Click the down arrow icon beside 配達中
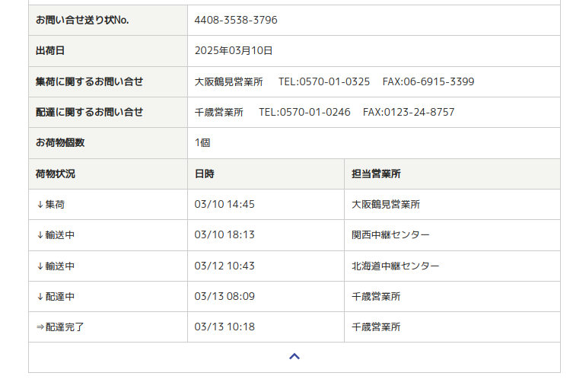This screenshot has width=573, height=392. [x=40, y=296]
